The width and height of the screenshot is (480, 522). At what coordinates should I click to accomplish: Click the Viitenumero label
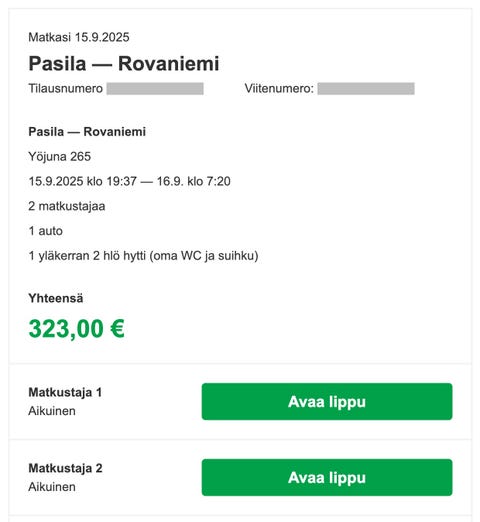pyautogui.click(x=279, y=89)
